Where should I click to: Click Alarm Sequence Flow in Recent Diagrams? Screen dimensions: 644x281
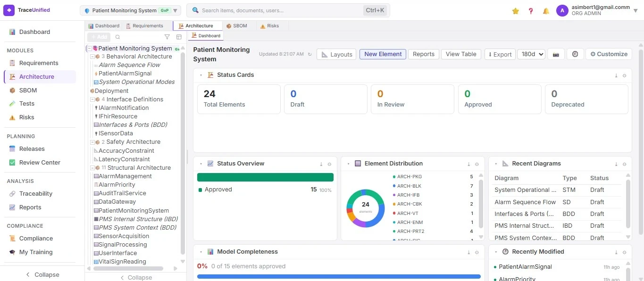coord(525,202)
